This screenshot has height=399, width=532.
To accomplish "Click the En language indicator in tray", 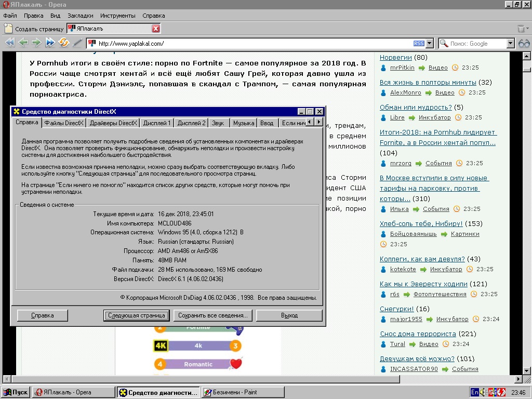I will (474, 392).
